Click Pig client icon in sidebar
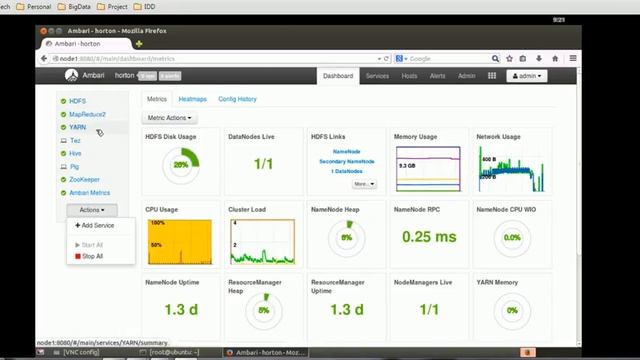 (x=63, y=167)
